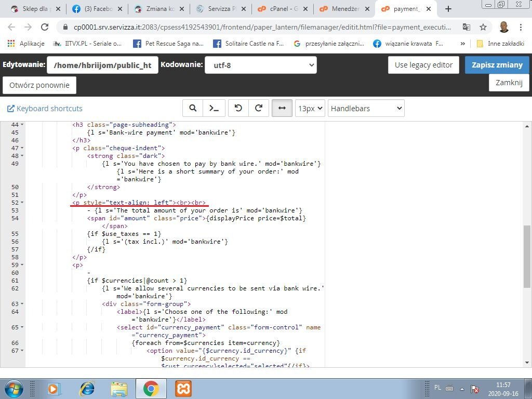Open the editor search tool
532x399 pixels.
click(193, 108)
